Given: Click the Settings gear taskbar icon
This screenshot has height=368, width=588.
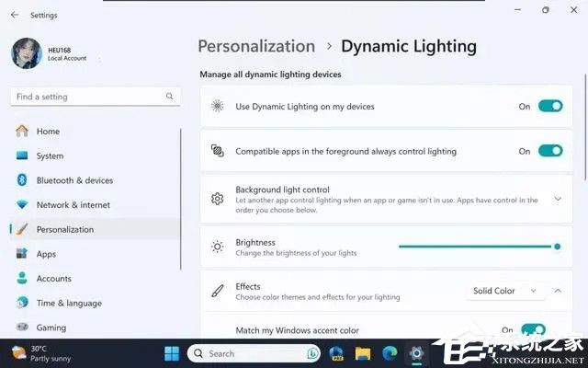Looking at the screenshot, I should [x=416, y=353].
